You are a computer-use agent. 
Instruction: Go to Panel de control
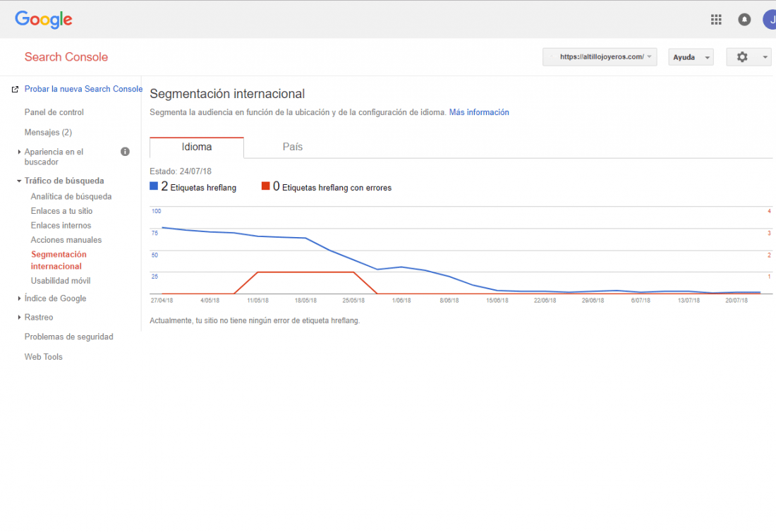point(54,112)
